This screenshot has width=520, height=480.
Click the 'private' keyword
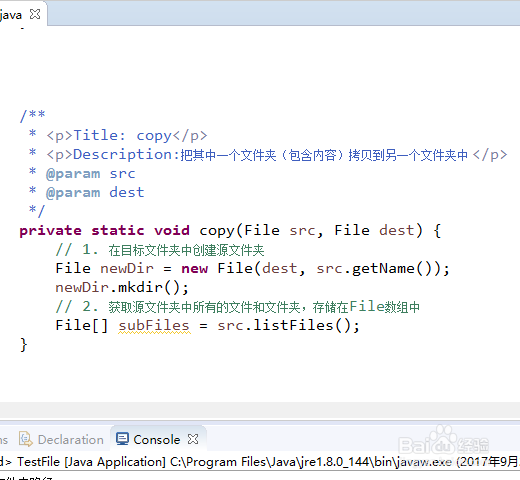point(51,231)
